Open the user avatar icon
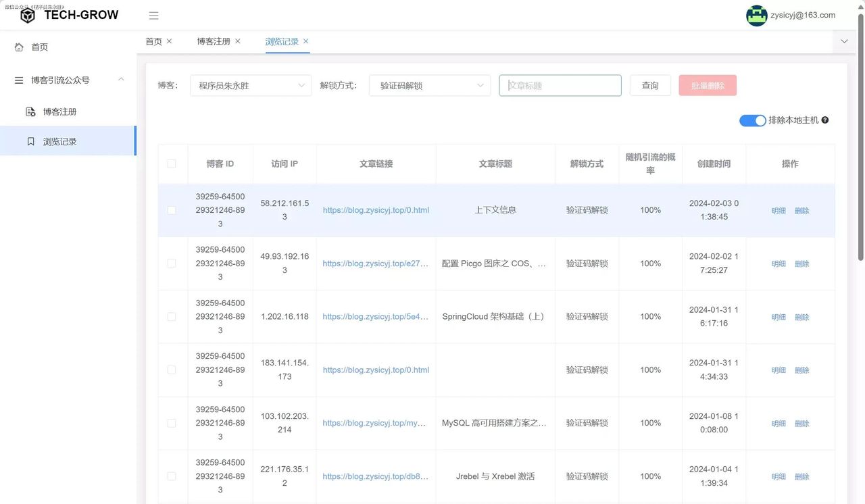 click(756, 16)
